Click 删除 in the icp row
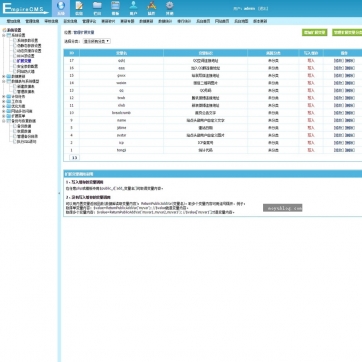 click(x=350, y=143)
